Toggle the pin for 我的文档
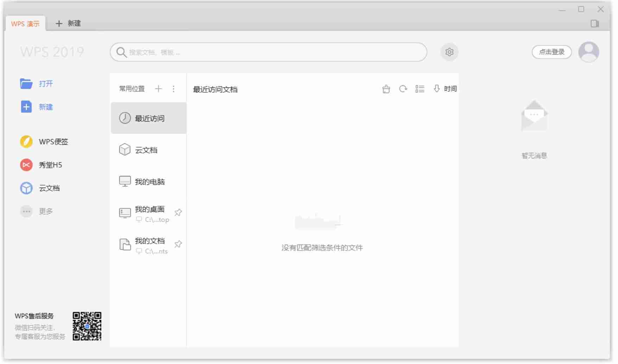Viewport: 618px width, 364px height. [178, 244]
